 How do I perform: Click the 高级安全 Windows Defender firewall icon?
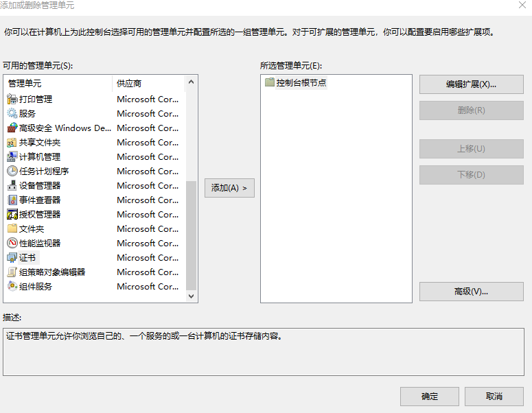click(x=12, y=128)
